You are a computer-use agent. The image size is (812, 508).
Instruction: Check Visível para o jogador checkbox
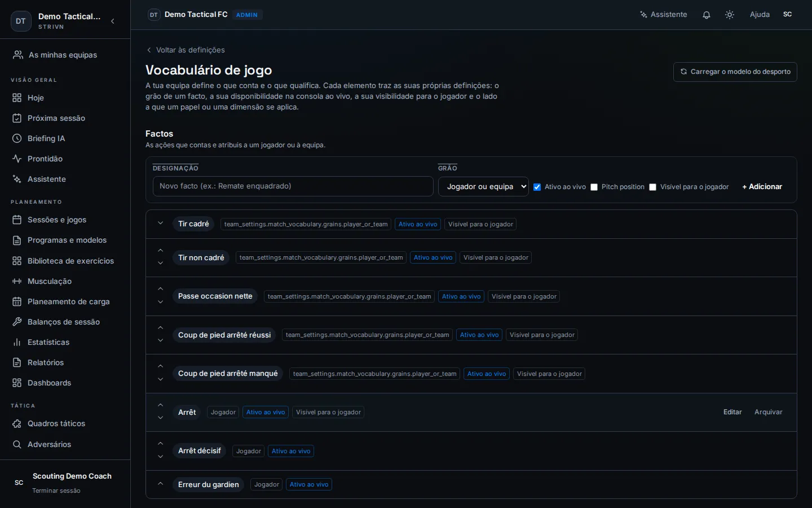pyautogui.click(x=652, y=187)
